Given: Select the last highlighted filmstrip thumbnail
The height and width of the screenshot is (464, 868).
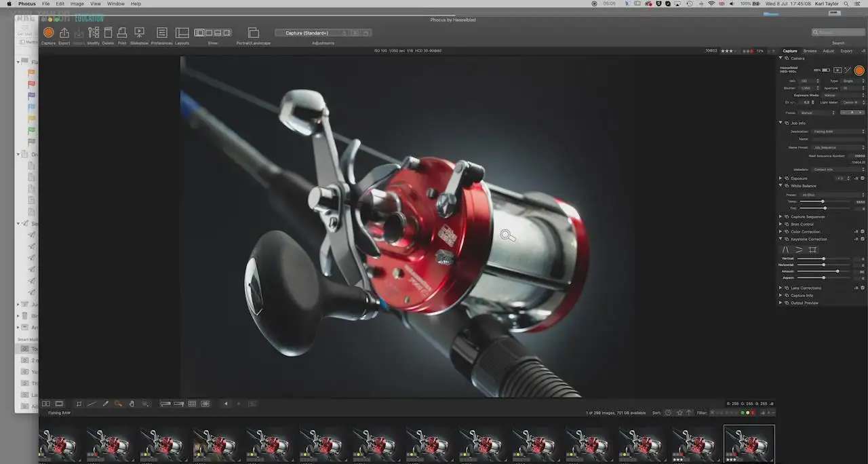Looking at the screenshot, I should (x=749, y=444).
